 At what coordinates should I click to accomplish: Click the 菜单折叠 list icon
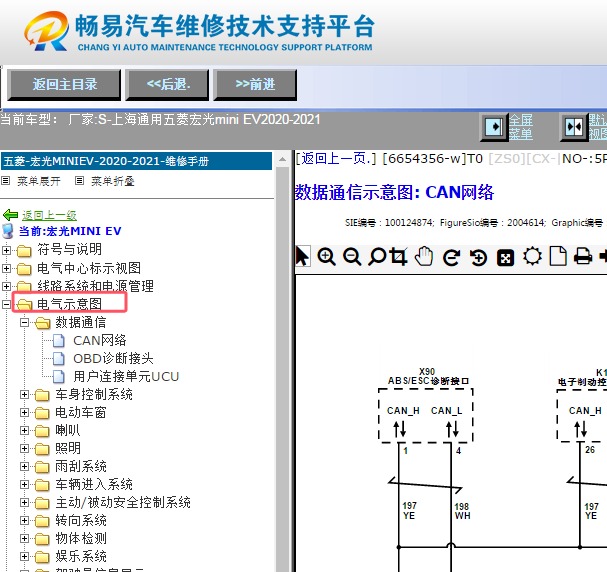(x=79, y=181)
